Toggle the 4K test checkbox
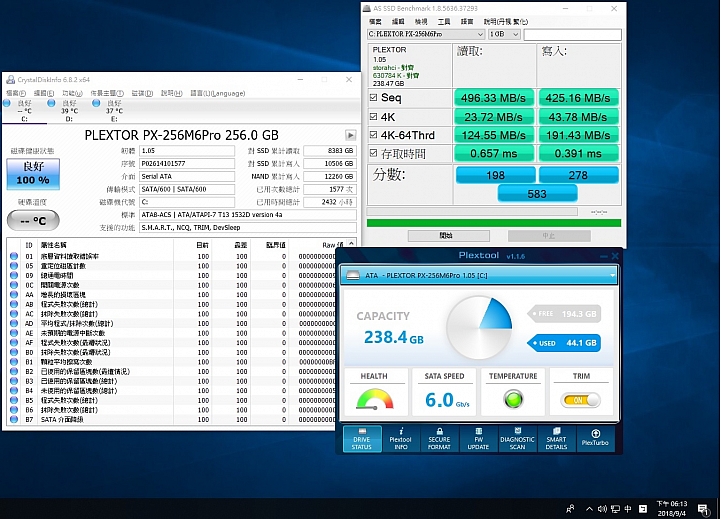 (373, 117)
